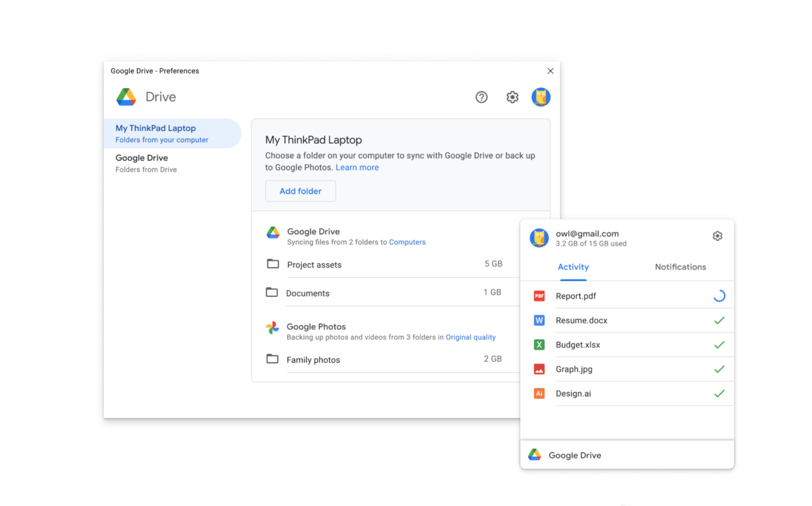
Task: Click the Budget.xlsx Excel icon
Action: coord(539,344)
